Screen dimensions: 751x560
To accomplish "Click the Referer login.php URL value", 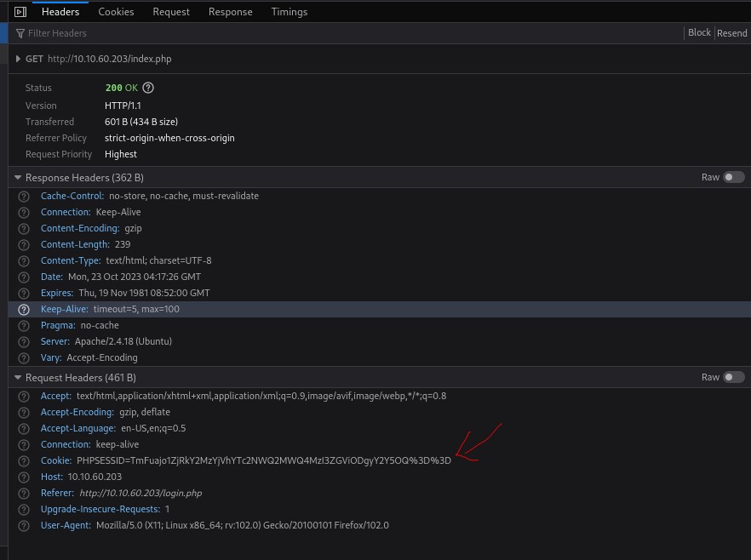I will coord(140,494).
